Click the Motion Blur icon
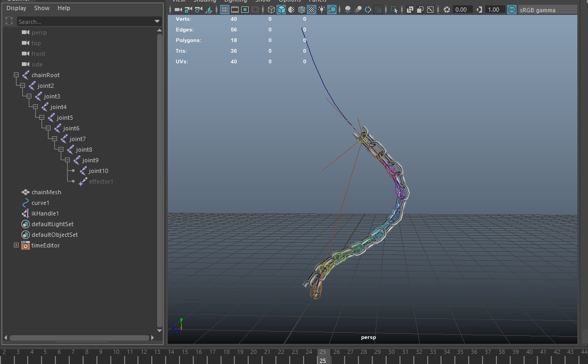Image resolution: width=588 pixels, height=364 pixels. (358, 10)
